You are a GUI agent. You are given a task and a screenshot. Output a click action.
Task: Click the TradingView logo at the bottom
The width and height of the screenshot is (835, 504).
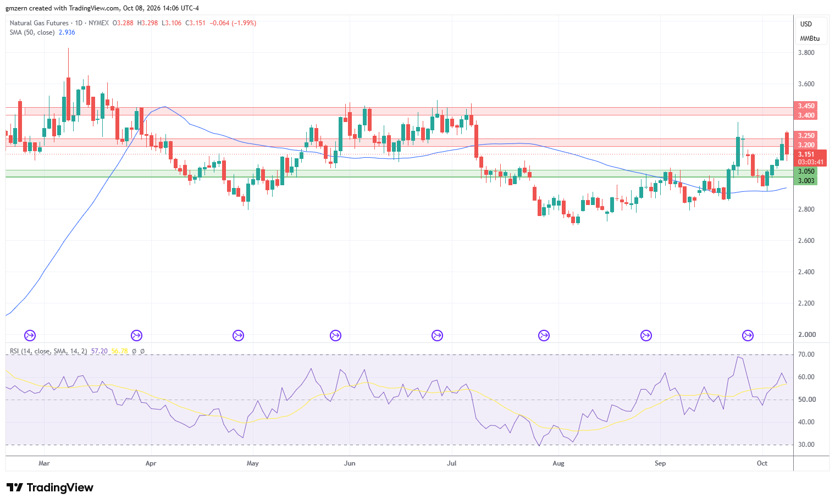[x=50, y=488]
